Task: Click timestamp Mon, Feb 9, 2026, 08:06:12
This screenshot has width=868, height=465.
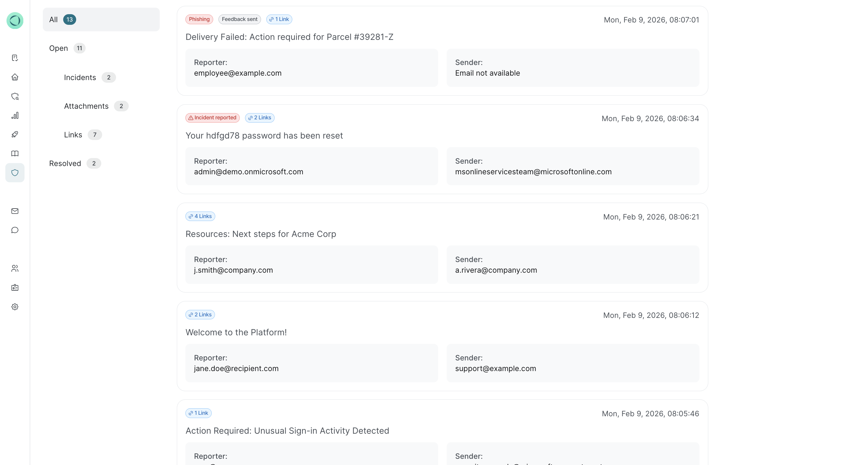Action: coord(651,316)
